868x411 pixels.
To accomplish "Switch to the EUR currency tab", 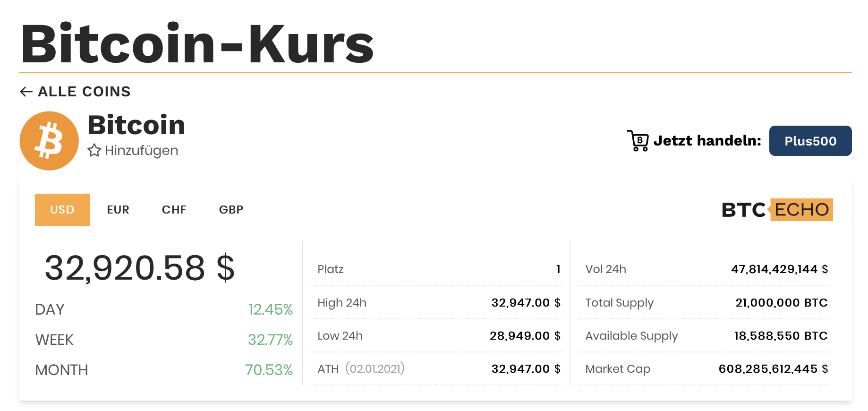I will (118, 210).
